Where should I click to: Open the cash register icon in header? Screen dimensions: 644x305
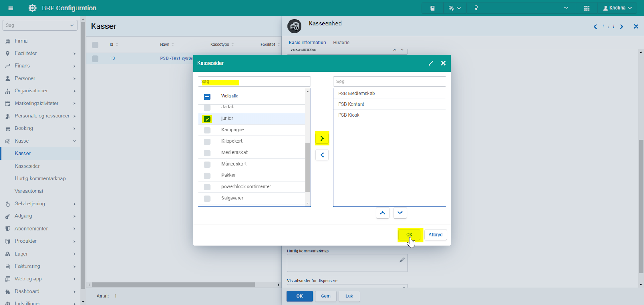pos(432,8)
